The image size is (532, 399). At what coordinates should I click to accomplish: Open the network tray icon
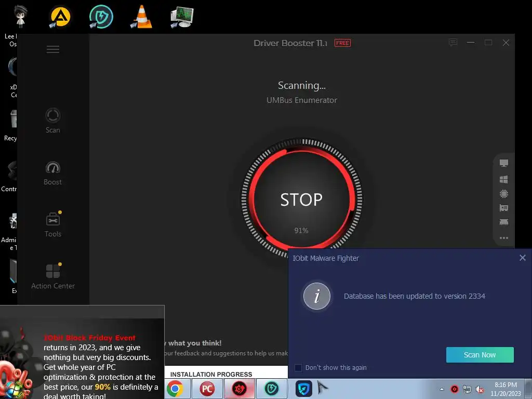[467, 390]
